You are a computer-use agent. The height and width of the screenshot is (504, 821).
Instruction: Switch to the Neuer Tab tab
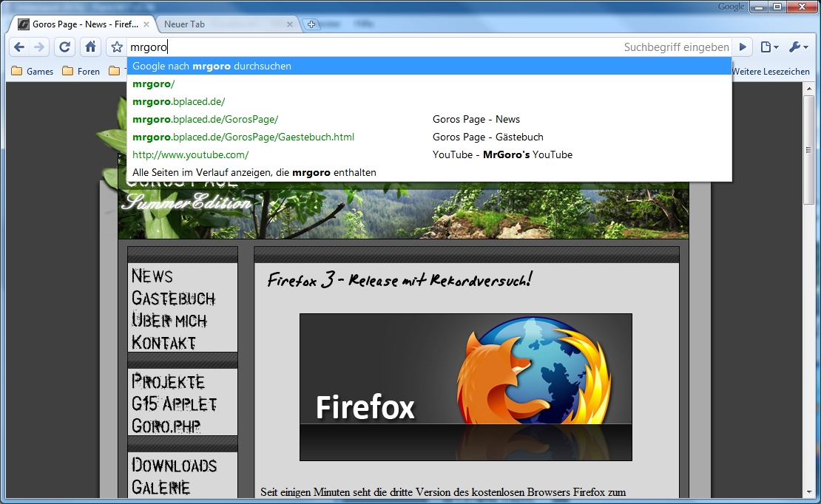(227, 24)
